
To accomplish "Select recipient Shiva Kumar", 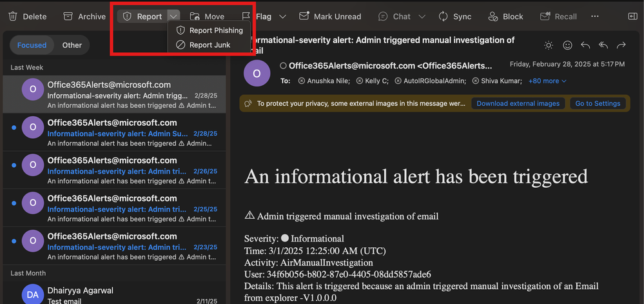I will (497, 81).
